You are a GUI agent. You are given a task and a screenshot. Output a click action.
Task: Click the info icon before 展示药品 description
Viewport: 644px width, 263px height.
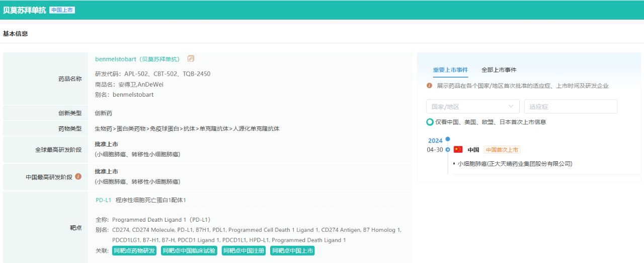[429, 86]
